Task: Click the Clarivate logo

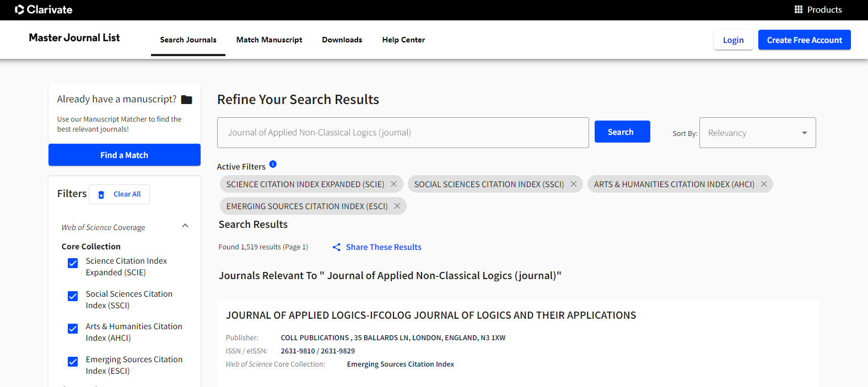Action: (44, 9)
